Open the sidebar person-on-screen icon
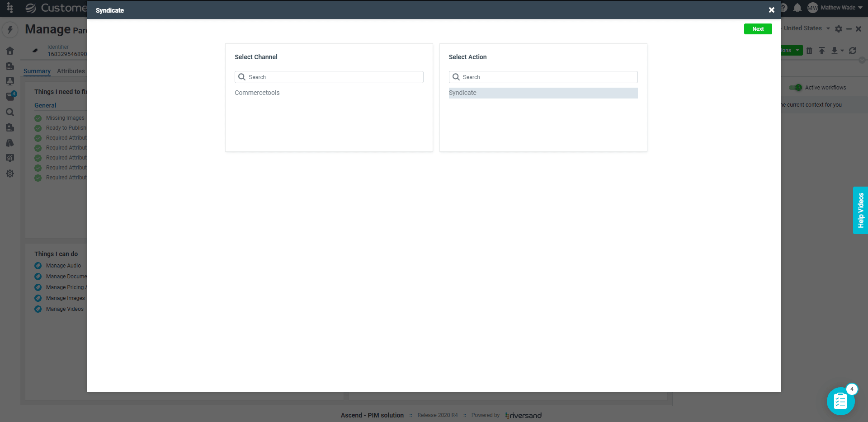Image resolution: width=868 pixels, height=422 pixels. click(10, 81)
